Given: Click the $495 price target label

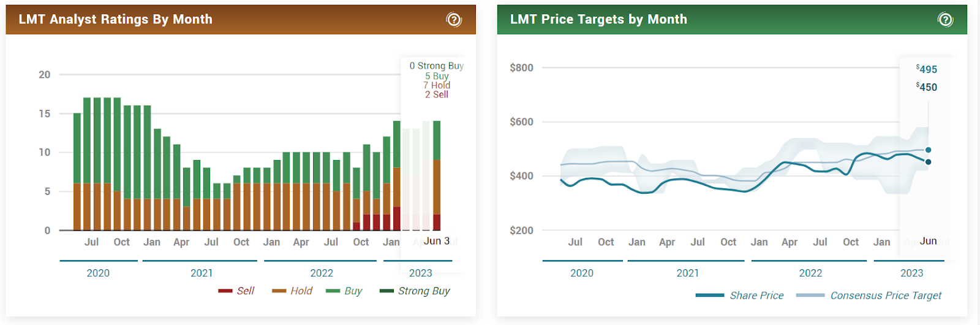Looking at the screenshot, I should 927,69.
